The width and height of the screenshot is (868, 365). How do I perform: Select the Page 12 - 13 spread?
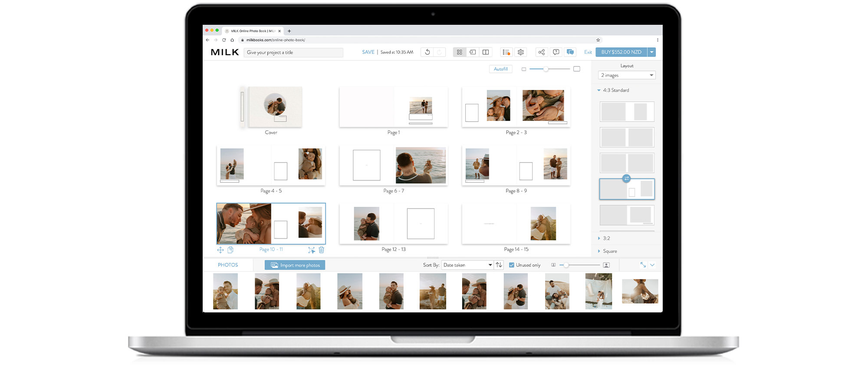(394, 224)
